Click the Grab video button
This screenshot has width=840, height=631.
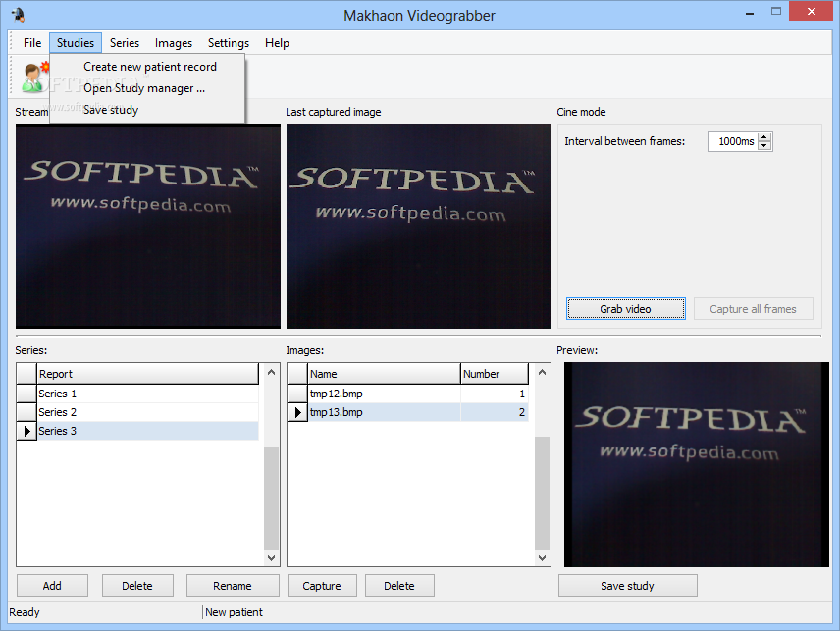coord(626,309)
